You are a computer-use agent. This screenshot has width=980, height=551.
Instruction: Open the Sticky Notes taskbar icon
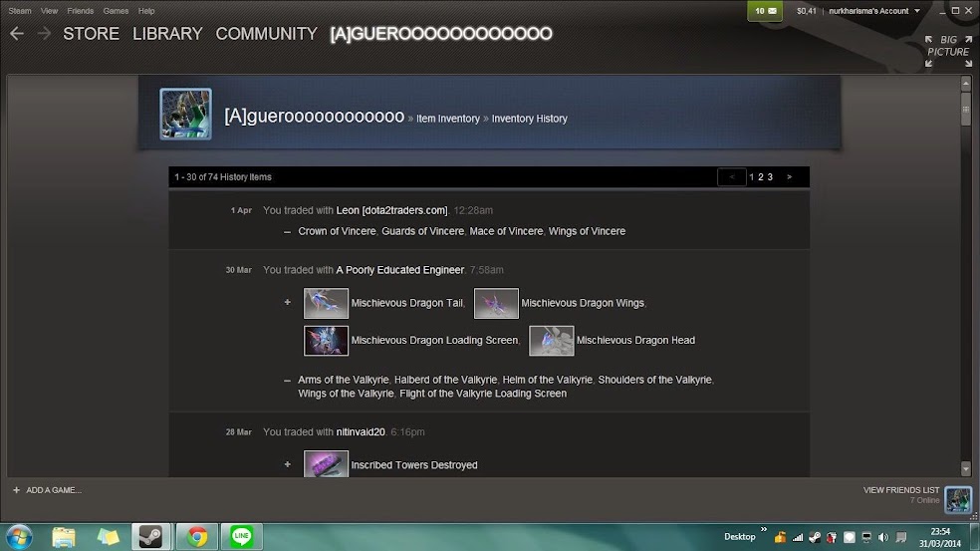[x=108, y=537]
